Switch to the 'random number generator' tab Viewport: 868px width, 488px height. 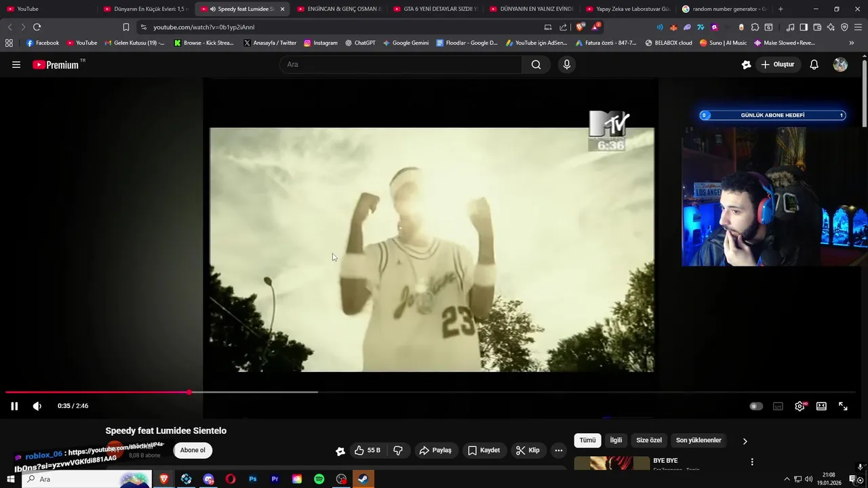pyautogui.click(x=724, y=9)
